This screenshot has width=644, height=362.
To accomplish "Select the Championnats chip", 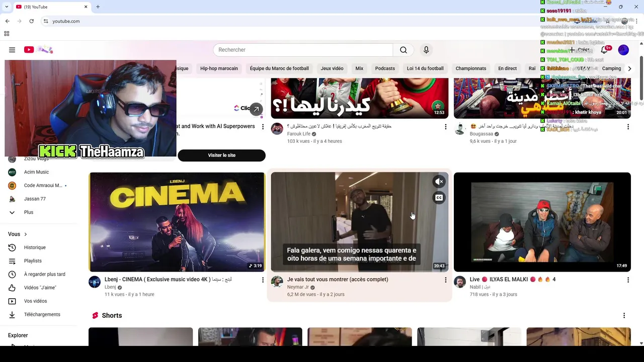I will click(x=471, y=68).
